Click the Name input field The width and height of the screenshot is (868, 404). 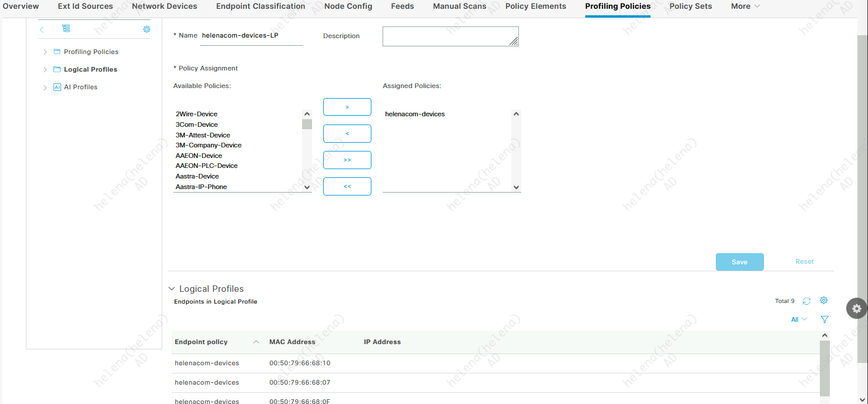tap(251, 36)
